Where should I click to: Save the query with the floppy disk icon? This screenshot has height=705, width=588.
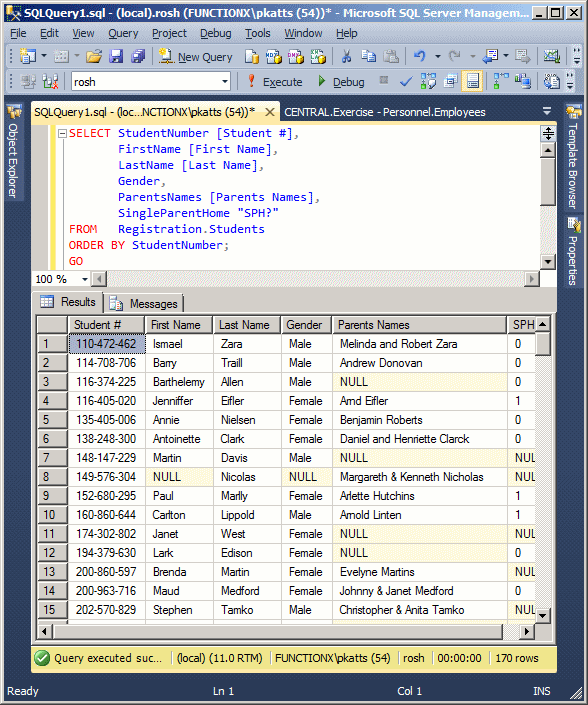pos(116,57)
